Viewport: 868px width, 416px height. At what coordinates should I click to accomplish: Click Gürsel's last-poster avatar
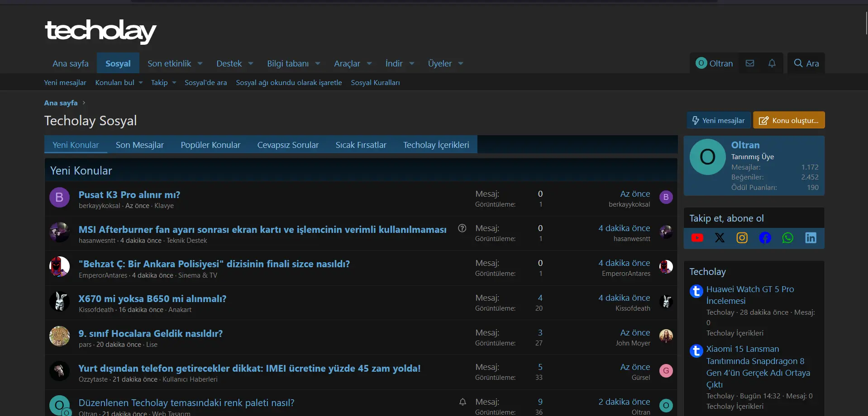(666, 371)
